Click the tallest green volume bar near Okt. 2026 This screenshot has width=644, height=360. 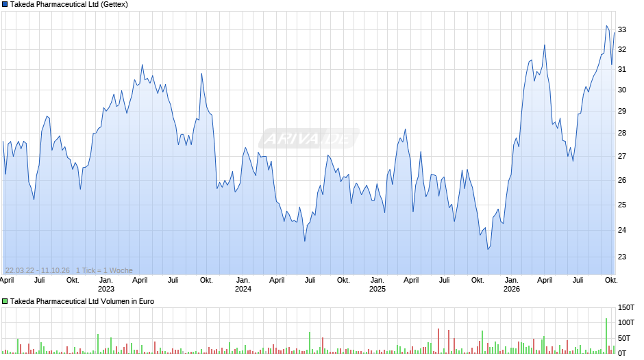[x=606, y=336]
